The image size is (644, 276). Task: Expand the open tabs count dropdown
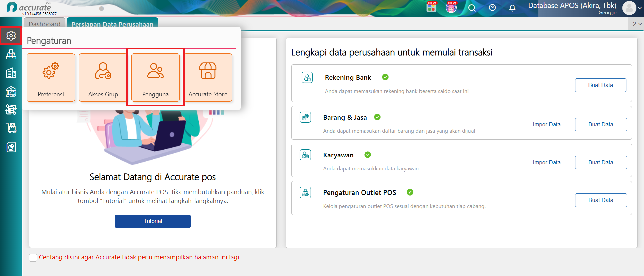point(637,24)
